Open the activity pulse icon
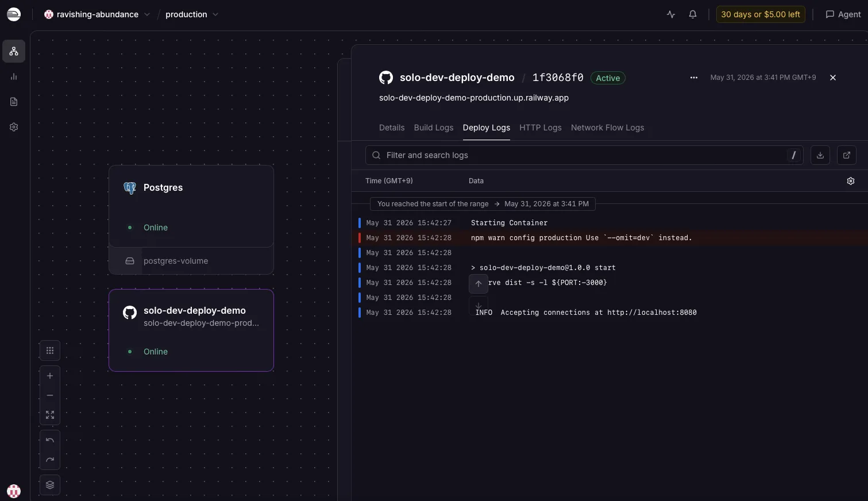 coord(671,14)
